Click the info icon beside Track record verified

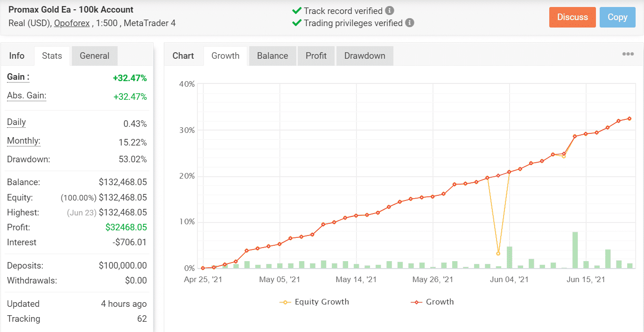[x=390, y=11]
